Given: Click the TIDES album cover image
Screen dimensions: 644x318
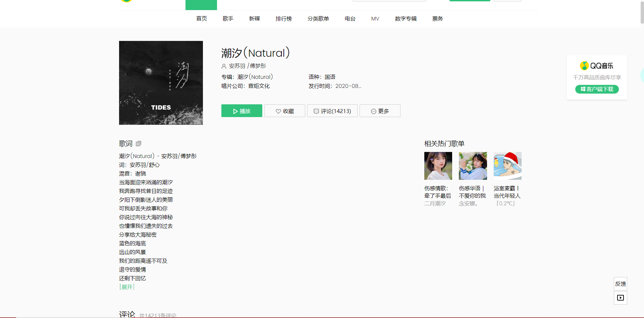Looking at the screenshot, I should (161, 83).
